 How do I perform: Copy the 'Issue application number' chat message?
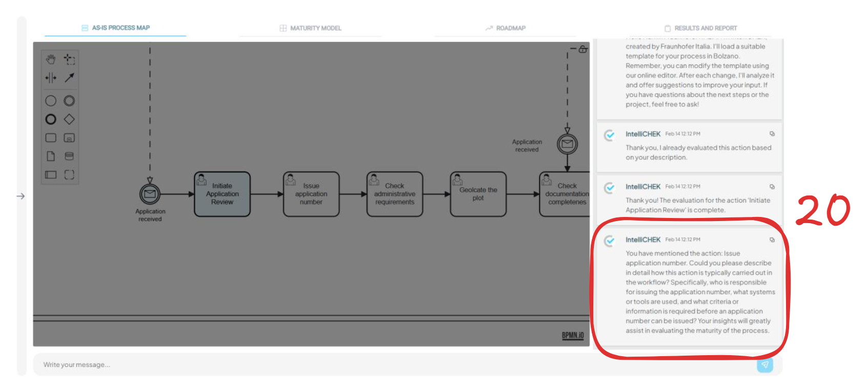pos(772,239)
